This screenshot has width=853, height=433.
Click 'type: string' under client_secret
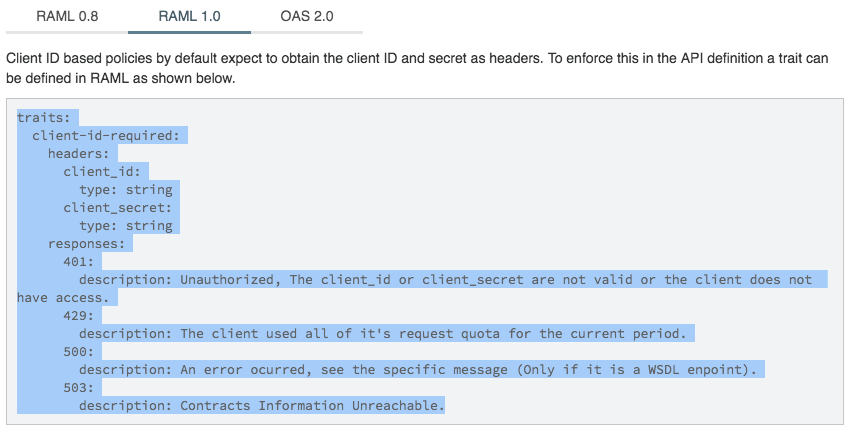click(x=126, y=226)
